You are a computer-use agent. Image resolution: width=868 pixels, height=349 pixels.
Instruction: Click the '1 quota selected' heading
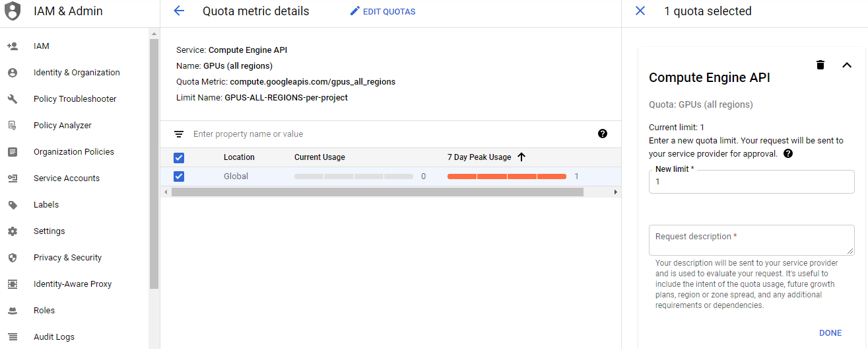708,11
